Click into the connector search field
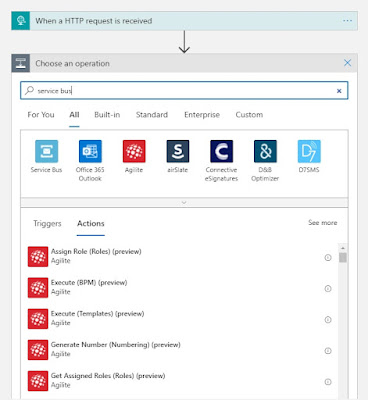The width and height of the screenshot is (368, 400). (184, 90)
